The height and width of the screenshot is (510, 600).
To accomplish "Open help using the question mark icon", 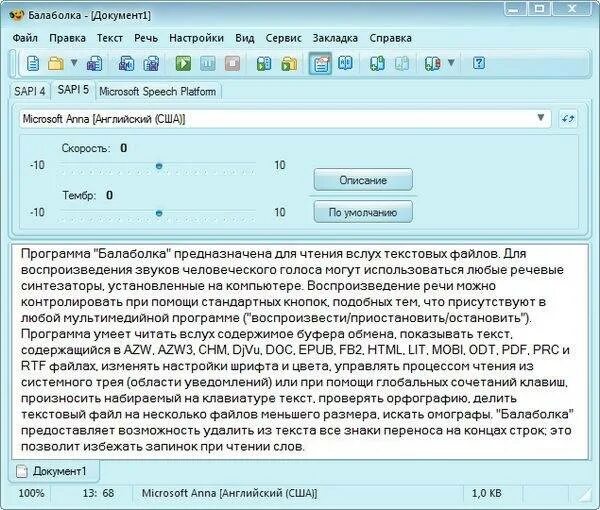I will (x=479, y=63).
